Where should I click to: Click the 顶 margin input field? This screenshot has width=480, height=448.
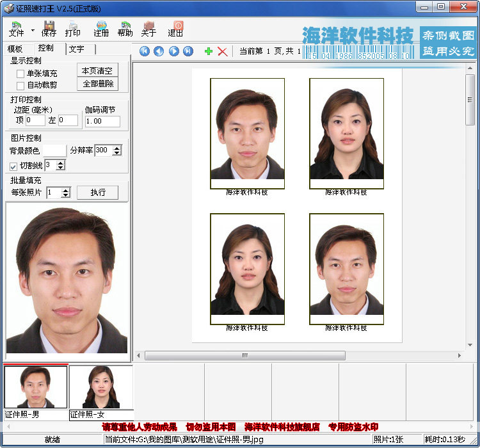click(35, 120)
